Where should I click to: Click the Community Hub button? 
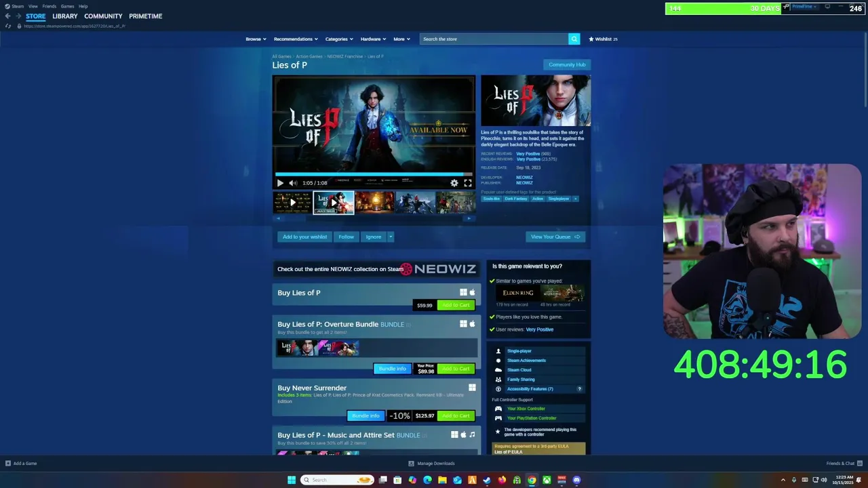(567, 65)
